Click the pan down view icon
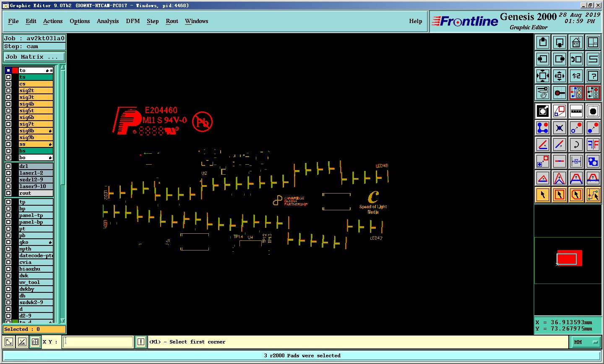 click(x=560, y=42)
